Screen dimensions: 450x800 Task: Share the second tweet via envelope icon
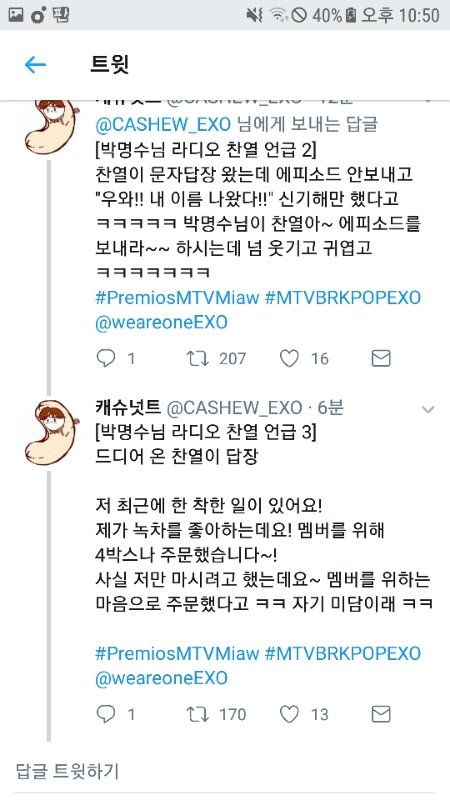pos(381,714)
